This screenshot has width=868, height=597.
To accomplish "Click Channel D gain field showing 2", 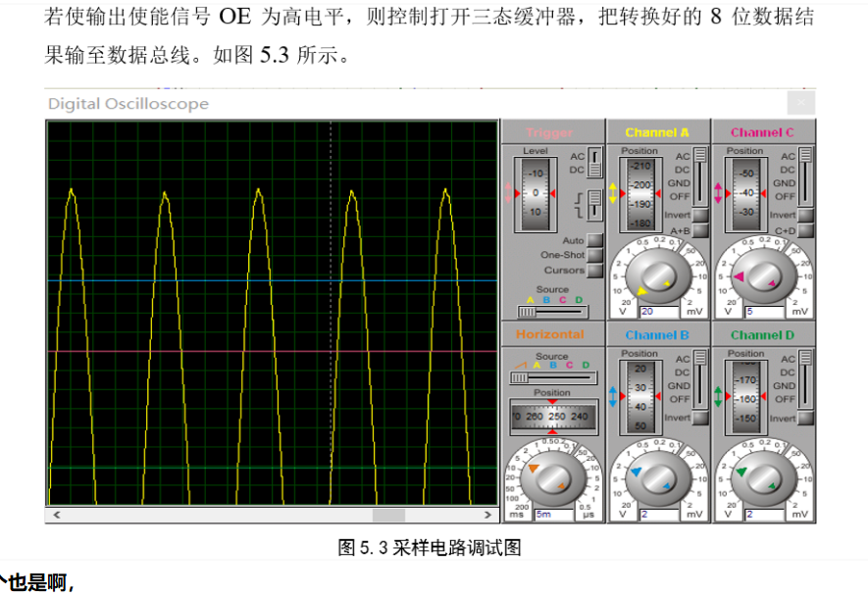I will click(x=765, y=515).
